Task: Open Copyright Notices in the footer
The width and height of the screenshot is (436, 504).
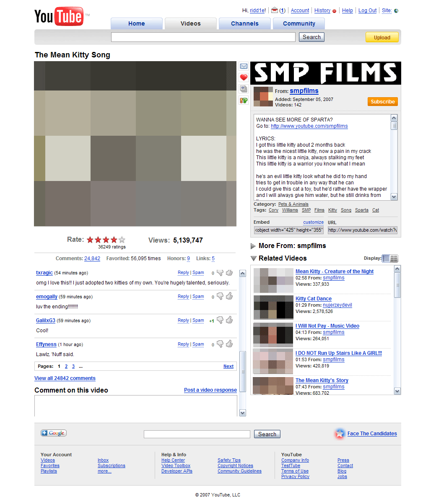Action: click(x=235, y=466)
